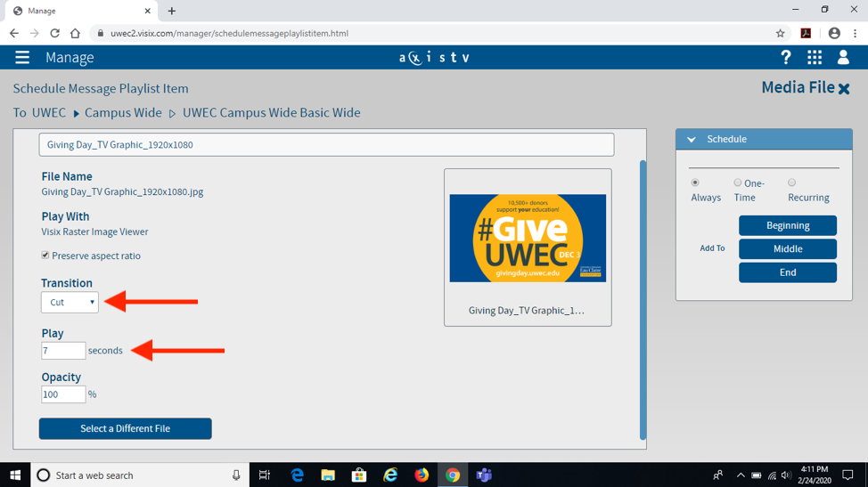Switch to the Manage browser tab
The image size is (868, 487).
79,11
